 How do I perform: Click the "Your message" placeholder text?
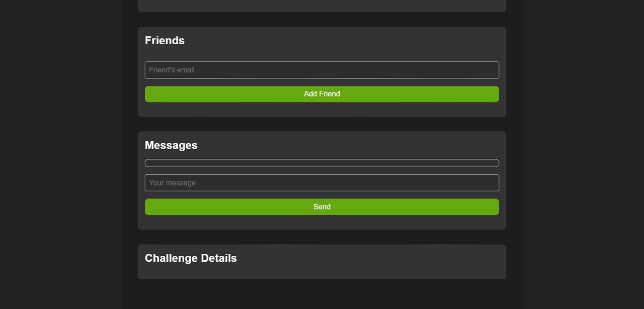(x=172, y=183)
